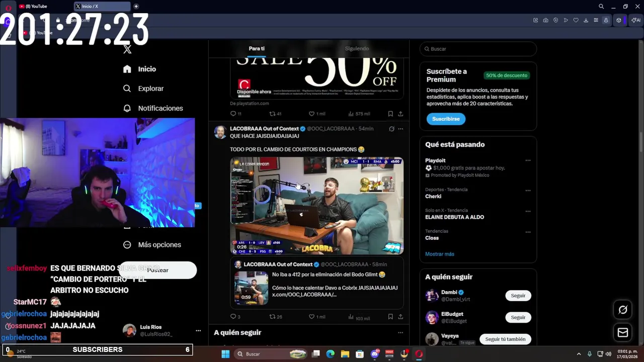
Task: Follow ElBudget with the Seguir button
Action: point(518,317)
